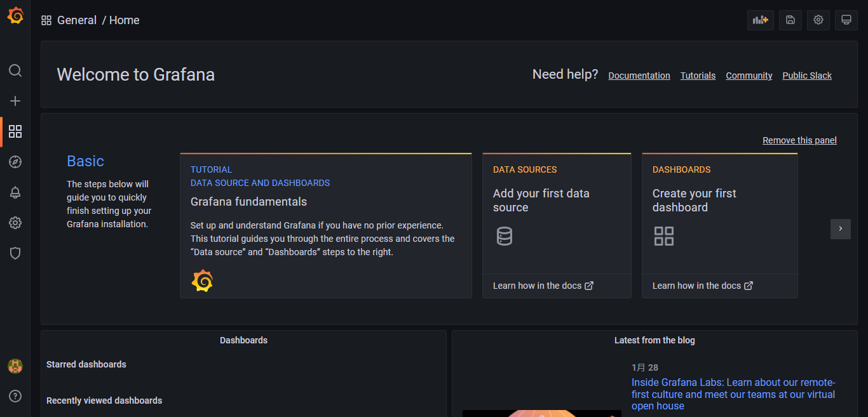
Task: Open the Dashboards four-squares sidebar icon
Action: tap(15, 131)
